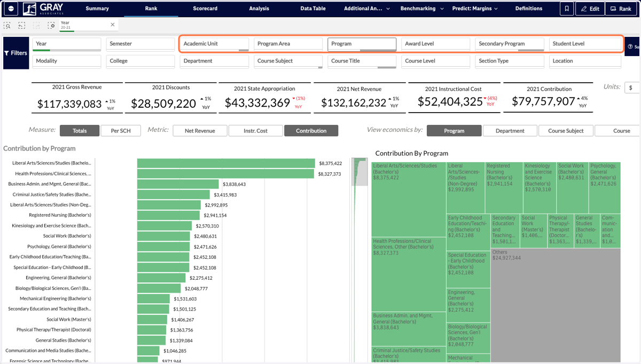Click the gray Others treemap tile
The width and height of the screenshot is (641, 364).
point(556,304)
